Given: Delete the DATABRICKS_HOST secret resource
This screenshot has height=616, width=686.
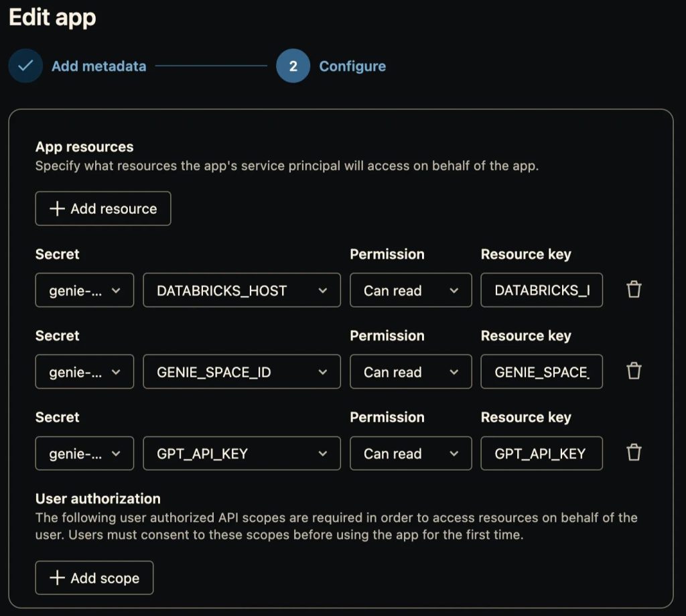Looking at the screenshot, I should click(x=632, y=290).
